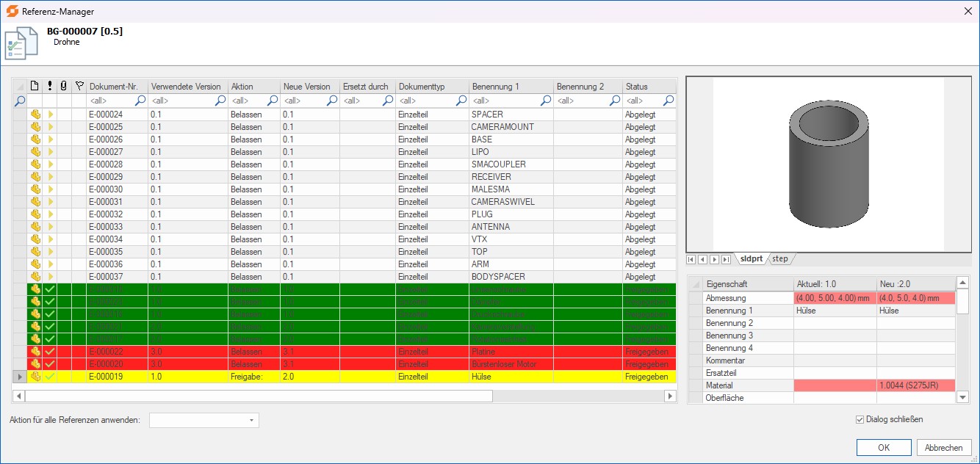This screenshot has height=464, width=980.
Task: Click the paperclip attachment column header icon
Action: coord(64,87)
